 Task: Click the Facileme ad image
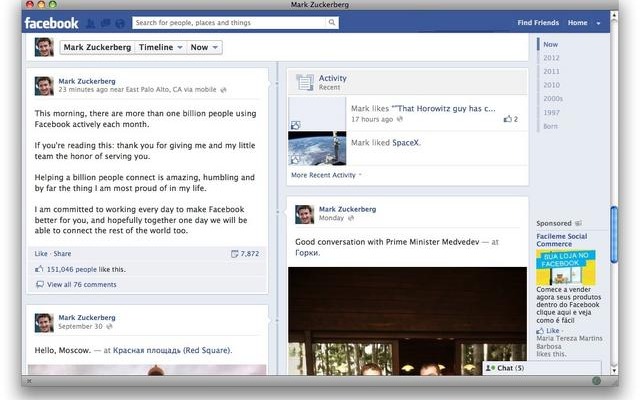pos(566,267)
